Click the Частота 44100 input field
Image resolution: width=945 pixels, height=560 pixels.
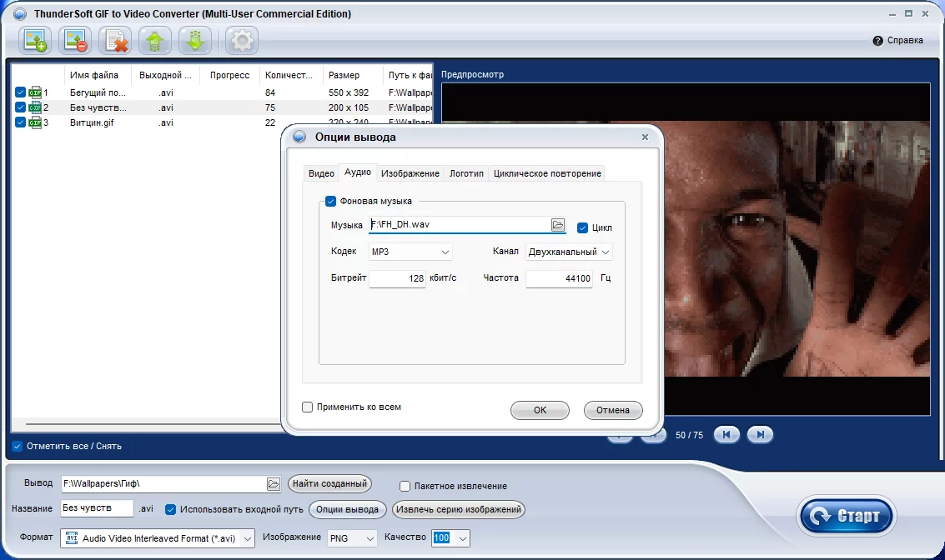[x=560, y=278]
